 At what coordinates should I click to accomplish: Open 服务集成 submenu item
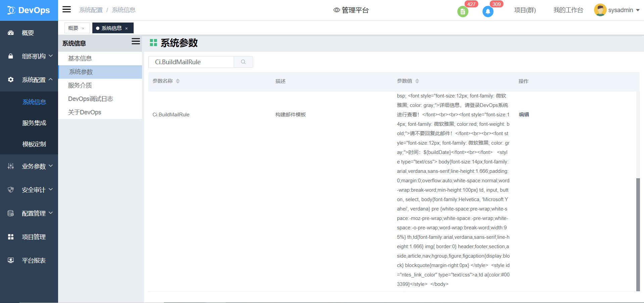(34, 123)
